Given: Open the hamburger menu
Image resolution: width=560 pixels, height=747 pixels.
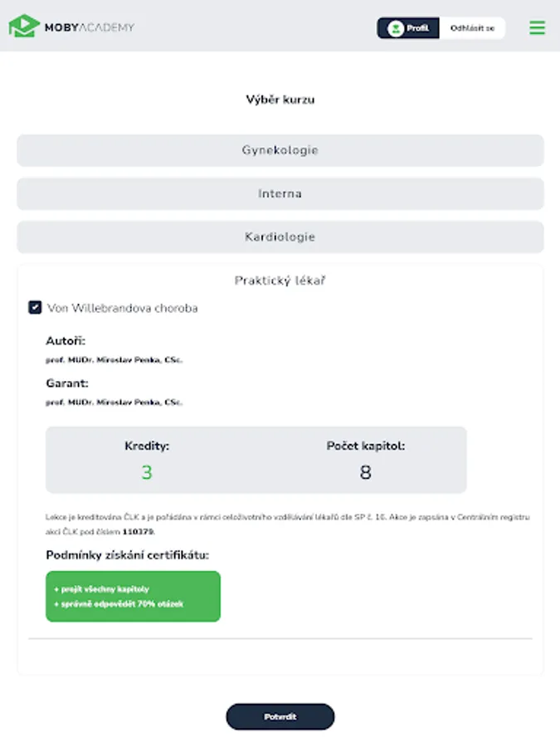Looking at the screenshot, I should (x=537, y=27).
